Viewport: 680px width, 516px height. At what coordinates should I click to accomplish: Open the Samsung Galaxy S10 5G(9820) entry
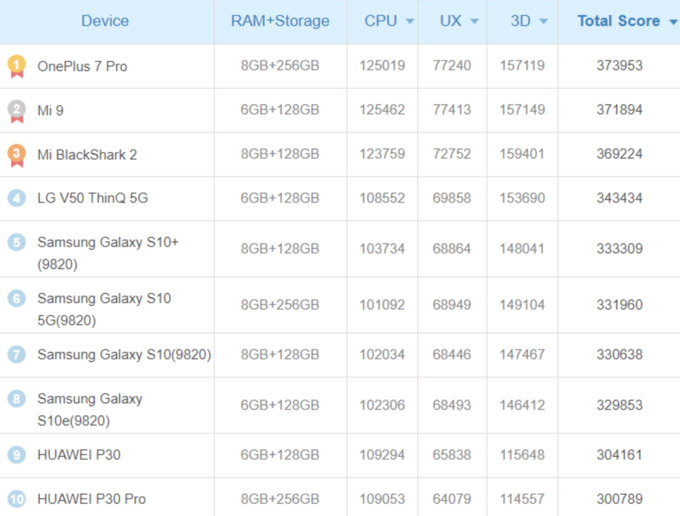104,309
